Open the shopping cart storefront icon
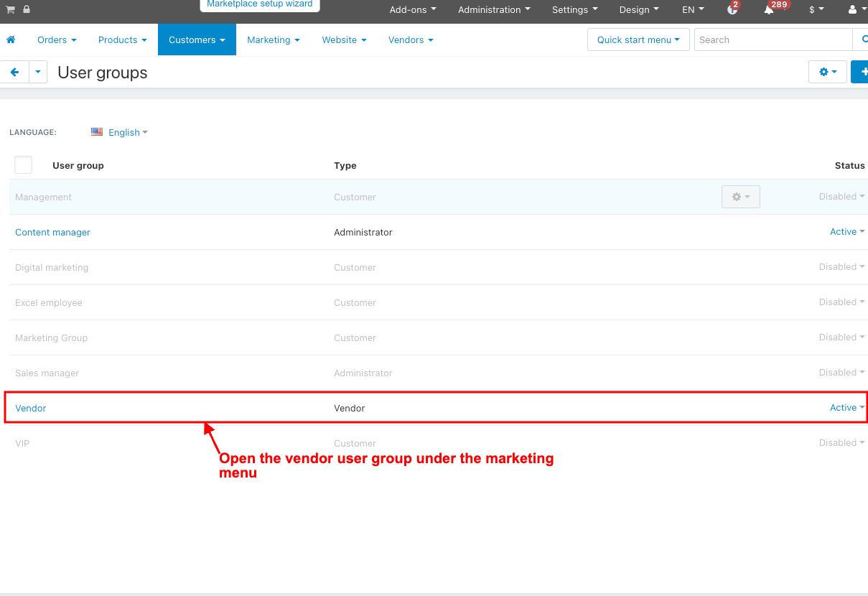 pyautogui.click(x=11, y=9)
